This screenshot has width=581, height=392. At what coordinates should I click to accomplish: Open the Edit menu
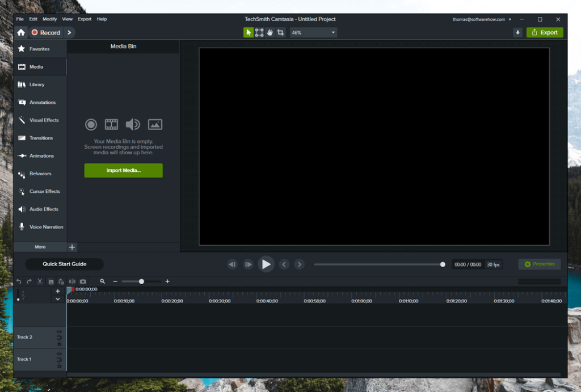(33, 19)
